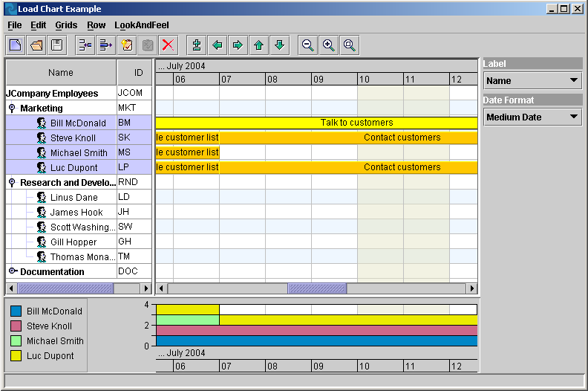This screenshot has width=588, height=391.
Task: Click the chart horizontal scrollbar right arrow
Action: tap(471, 288)
